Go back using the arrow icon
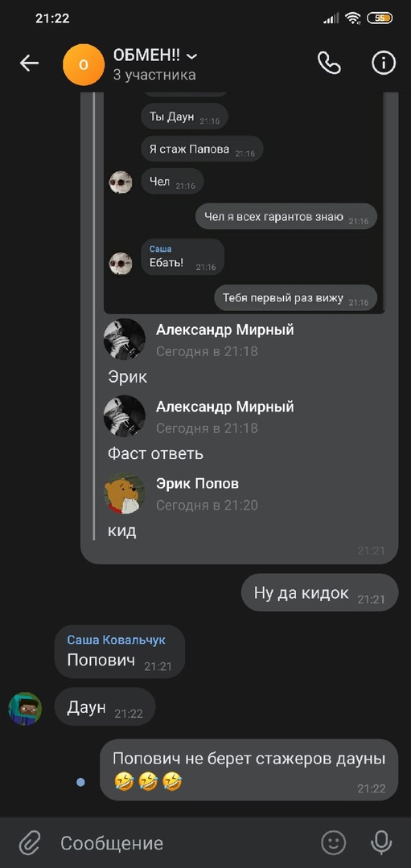The height and width of the screenshot is (868, 411). (x=29, y=63)
